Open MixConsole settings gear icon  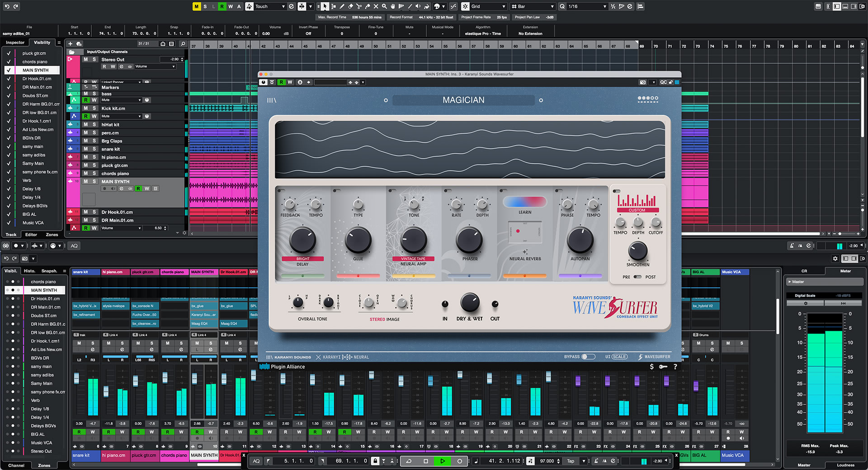(835, 258)
